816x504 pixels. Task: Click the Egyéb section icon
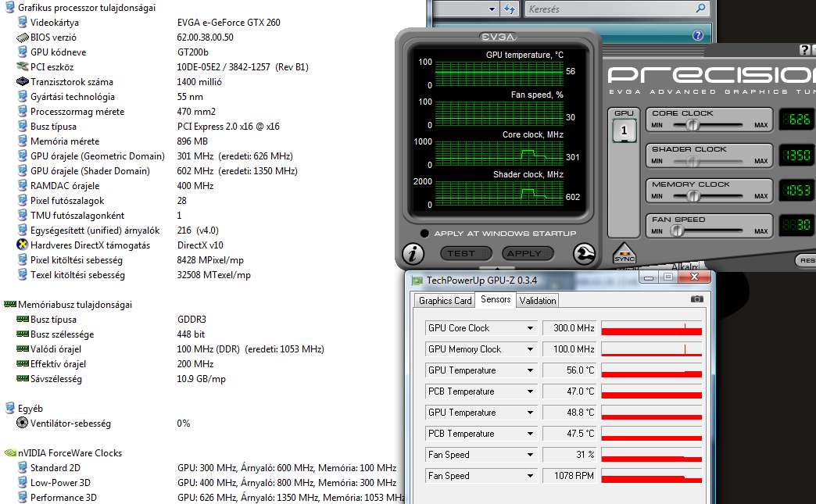pos(10,409)
